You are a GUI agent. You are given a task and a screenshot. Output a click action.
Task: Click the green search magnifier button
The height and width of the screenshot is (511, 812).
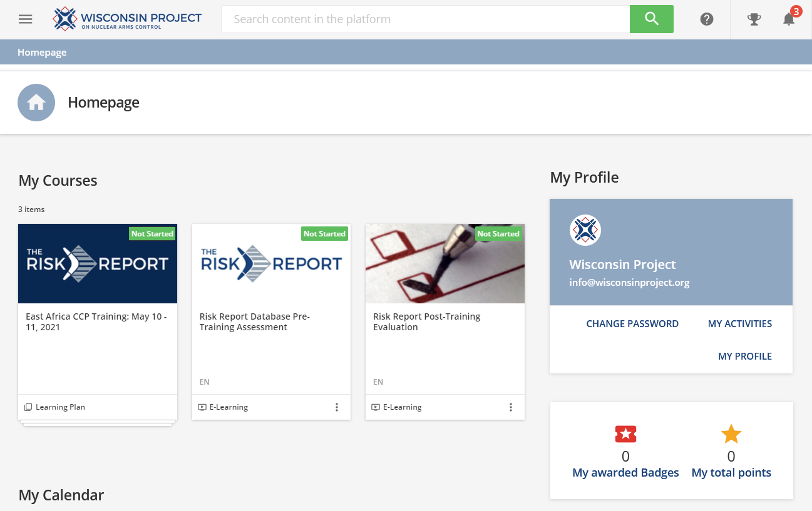652,19
